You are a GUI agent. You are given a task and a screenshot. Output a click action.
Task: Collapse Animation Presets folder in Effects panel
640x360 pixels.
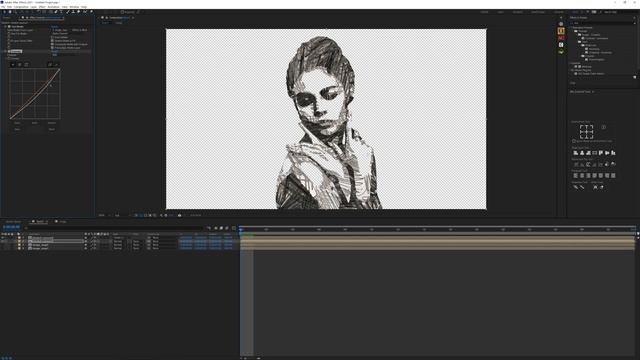click(572, 28)
